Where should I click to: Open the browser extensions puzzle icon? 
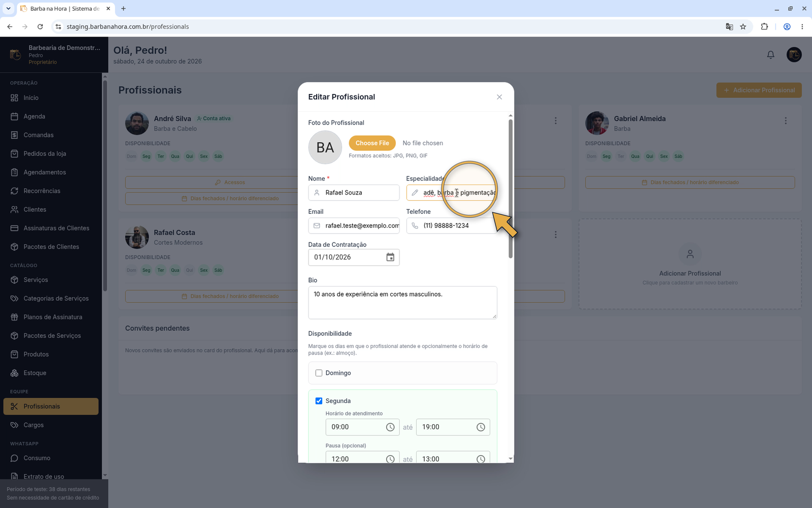[x=764, y=26]
